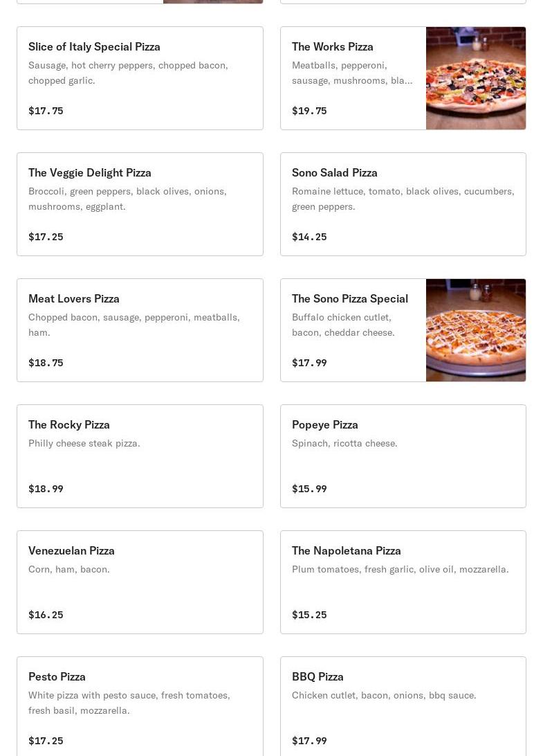
Task: Click the Popeye Pizza description text
Action: coord(344,443)
